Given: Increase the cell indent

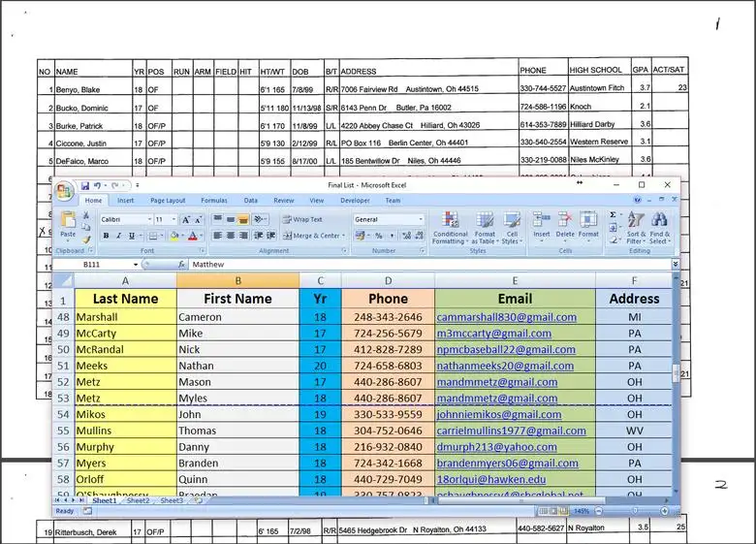Looking at the screenshot, I should pyautogui.click(x=271, y=236).
